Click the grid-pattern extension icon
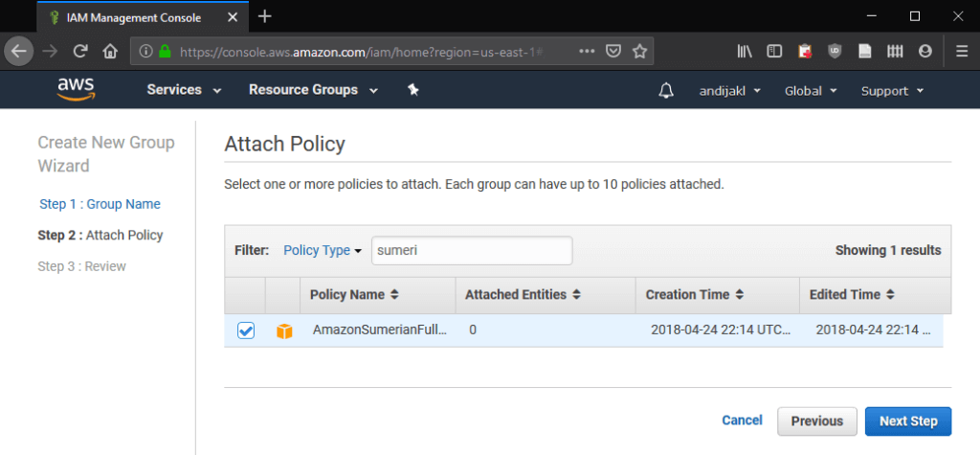Screen dimensions: 980x455 tap(895, 52)
